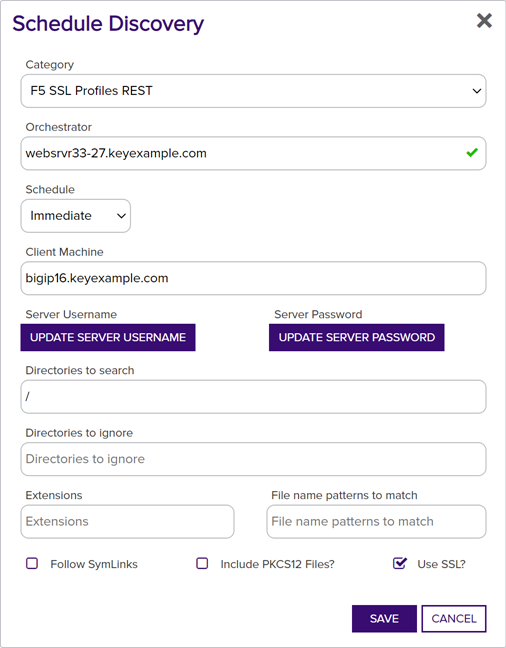Click into the Client Machine field
506x648 pixels.
[253, 278]
